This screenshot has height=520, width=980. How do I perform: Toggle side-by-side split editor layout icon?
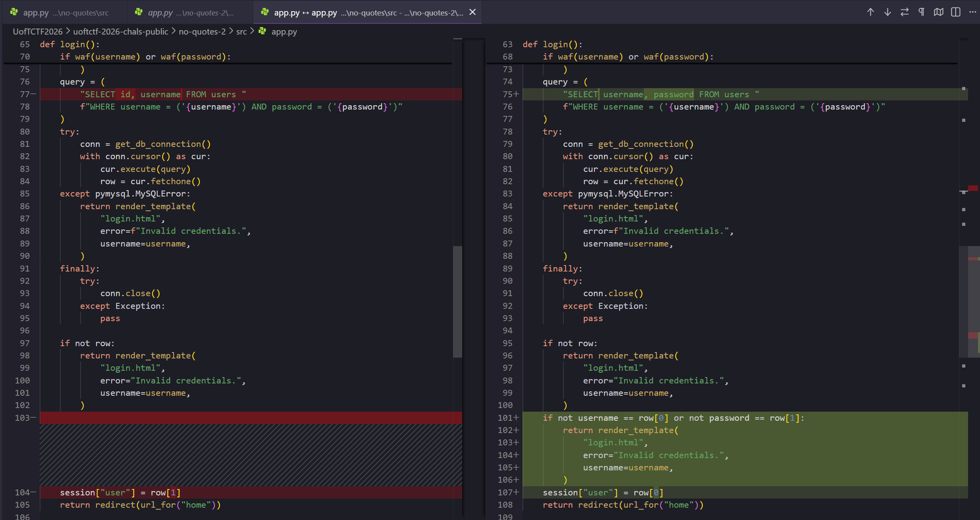[x=956, y=12]
